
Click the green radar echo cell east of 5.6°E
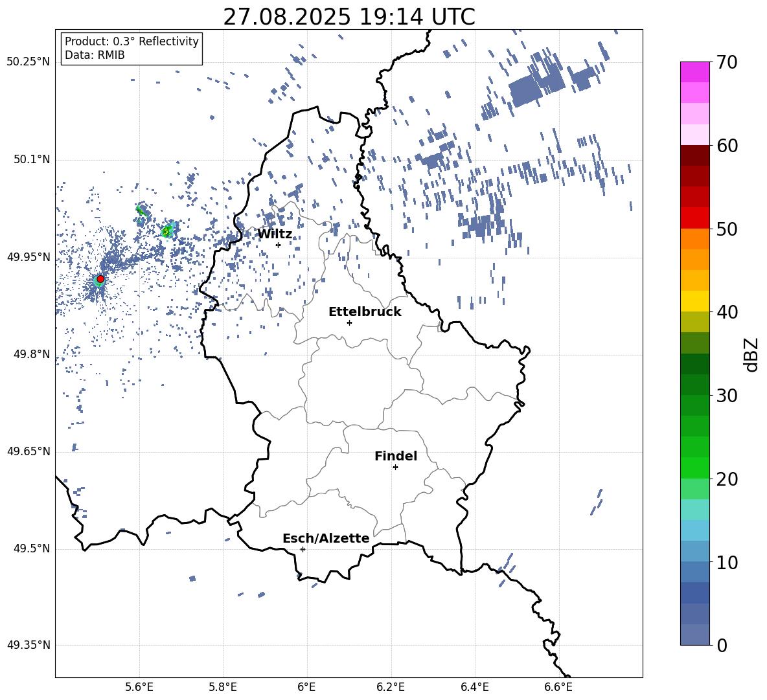[167, 231]
